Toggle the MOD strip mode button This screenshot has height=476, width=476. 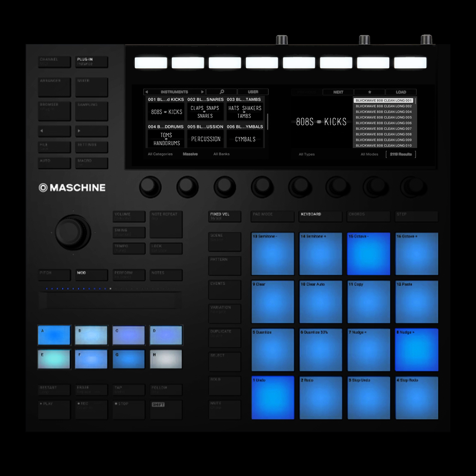point(91,275)
